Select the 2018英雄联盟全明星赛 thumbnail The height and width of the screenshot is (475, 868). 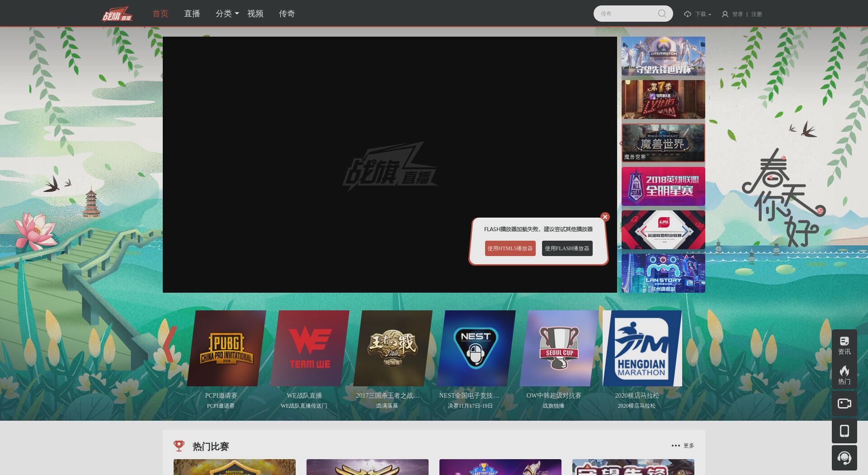[663, 186]
